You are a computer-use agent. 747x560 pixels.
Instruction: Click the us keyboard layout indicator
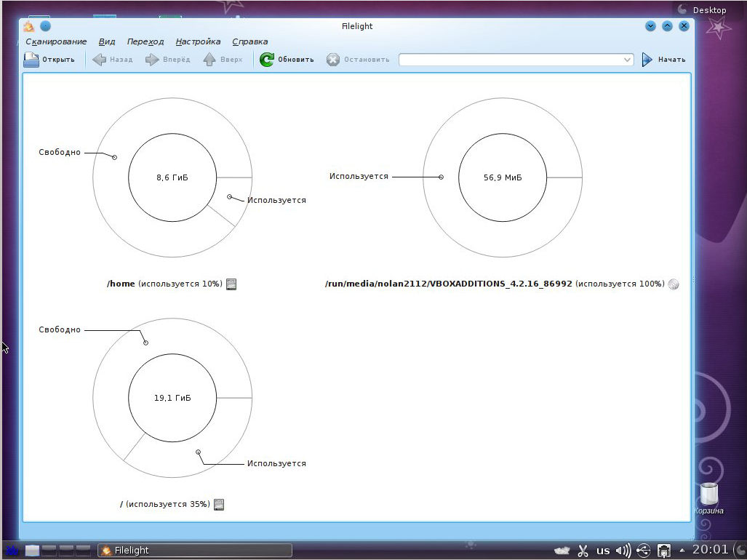[603, 551]
